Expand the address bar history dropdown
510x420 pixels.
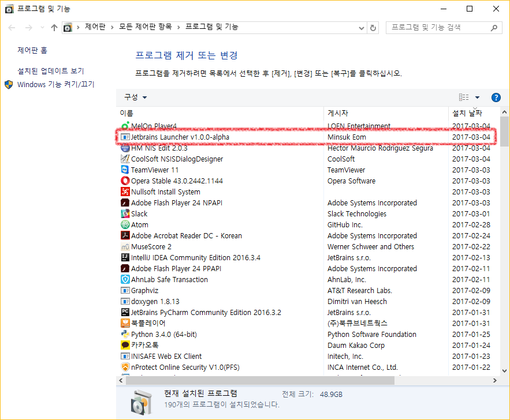pos(362,27)
